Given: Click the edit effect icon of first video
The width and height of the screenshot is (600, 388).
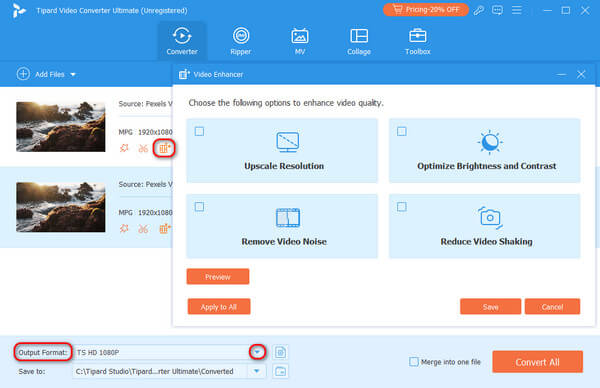Looking at the screenshot, I should (x=124, y=148).
